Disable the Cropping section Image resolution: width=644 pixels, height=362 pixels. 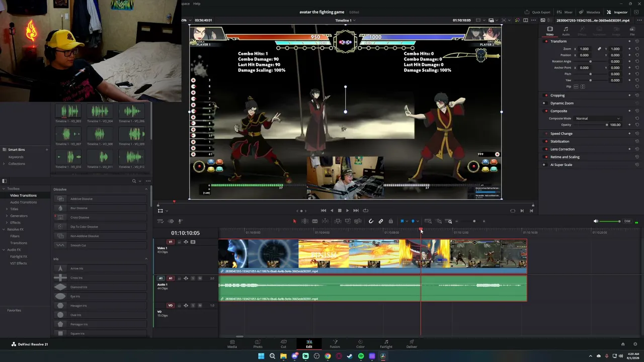(x=546, y=96)
